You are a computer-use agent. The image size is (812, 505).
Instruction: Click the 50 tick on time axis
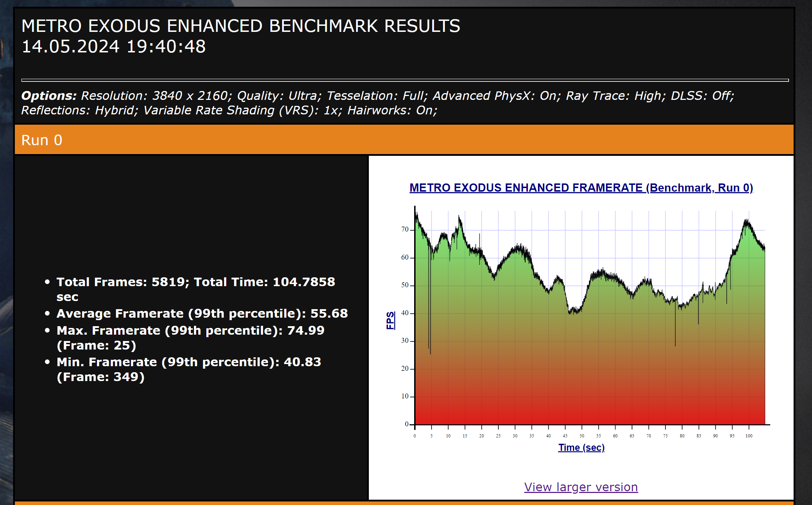(582, 436)
